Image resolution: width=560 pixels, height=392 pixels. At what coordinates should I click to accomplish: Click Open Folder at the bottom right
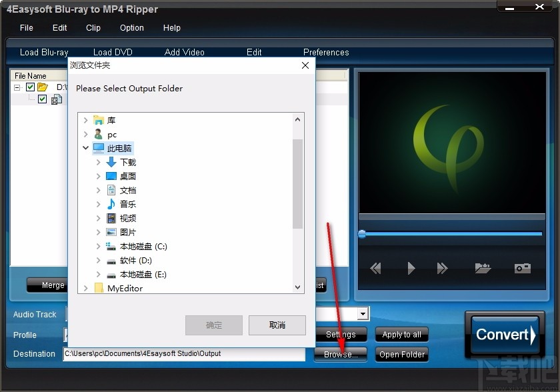point(401,355)
